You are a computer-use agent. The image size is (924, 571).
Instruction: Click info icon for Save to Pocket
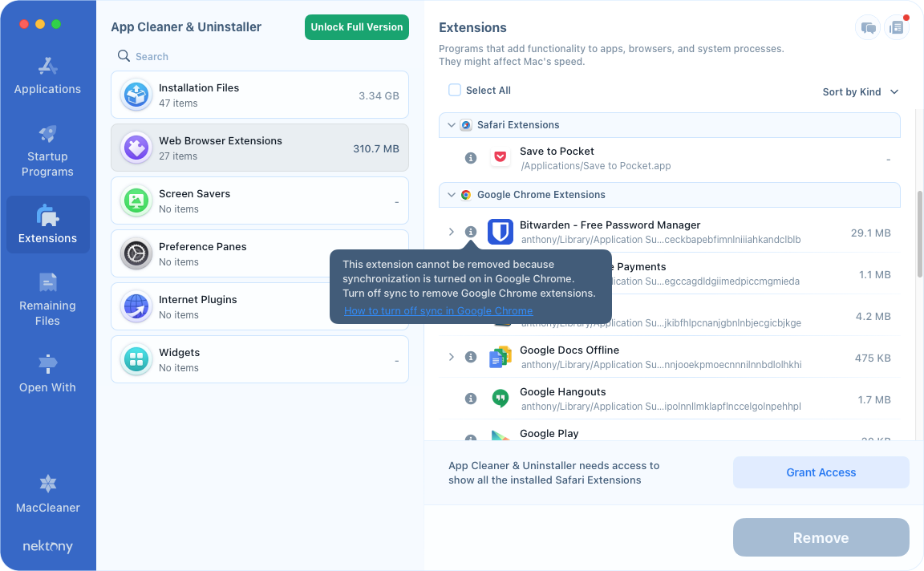[471, 158]
